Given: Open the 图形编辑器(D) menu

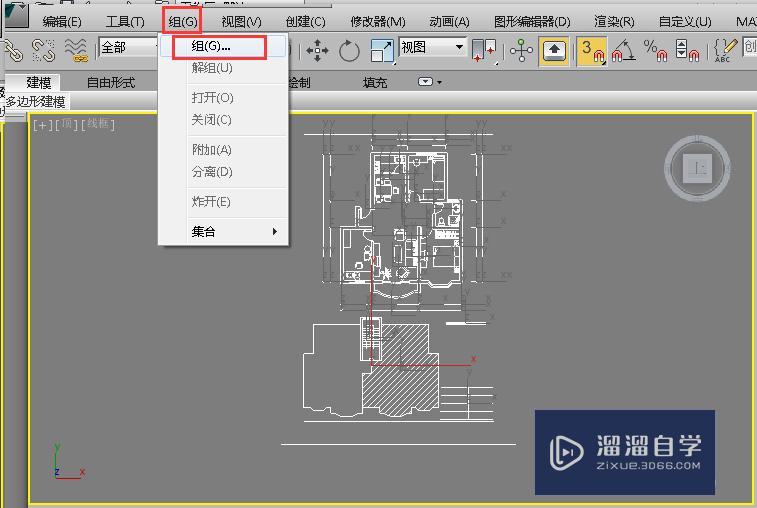Looking at the screenshot, I should click(532, 22).
